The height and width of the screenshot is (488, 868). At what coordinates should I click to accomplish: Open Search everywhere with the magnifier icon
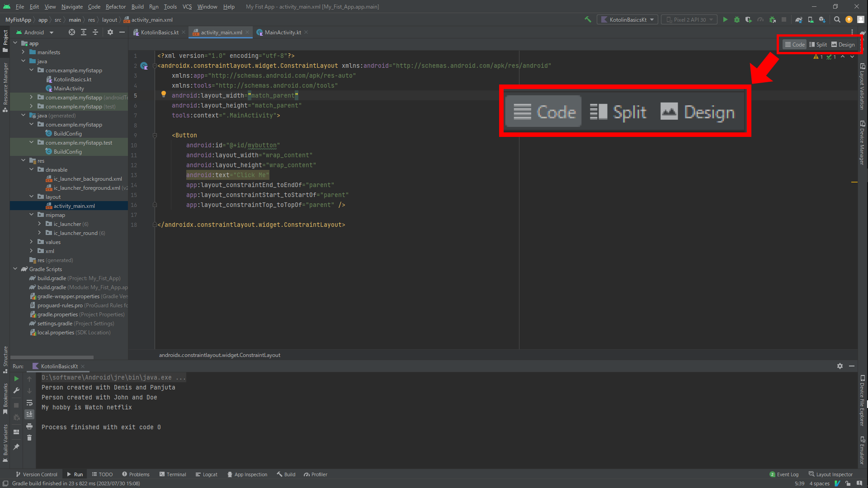(837, 19)
